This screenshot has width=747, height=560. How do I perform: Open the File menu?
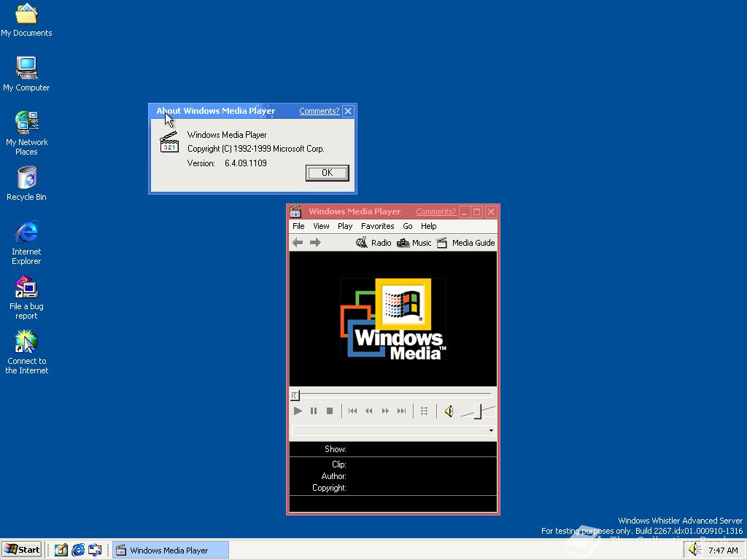[x=298, y=226]
